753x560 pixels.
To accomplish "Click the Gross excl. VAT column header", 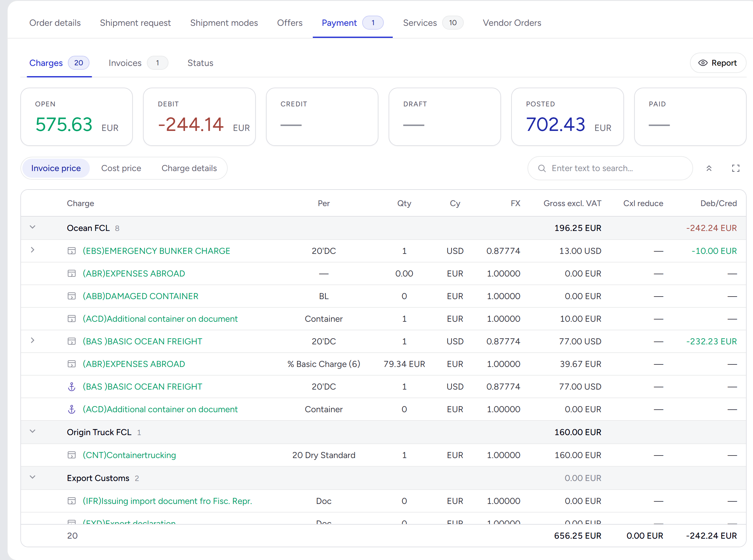I will point(572,203).
